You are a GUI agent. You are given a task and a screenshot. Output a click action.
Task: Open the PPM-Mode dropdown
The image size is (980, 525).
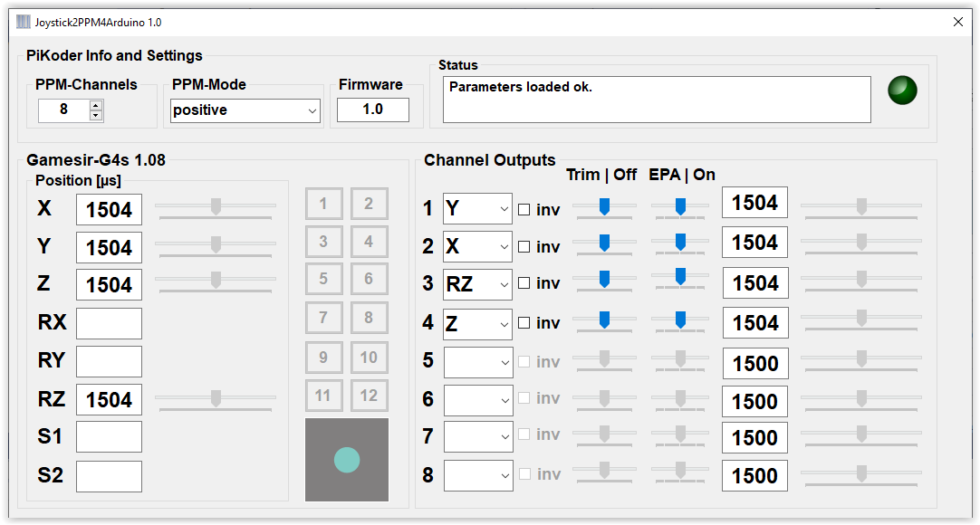tap(245, 110)
